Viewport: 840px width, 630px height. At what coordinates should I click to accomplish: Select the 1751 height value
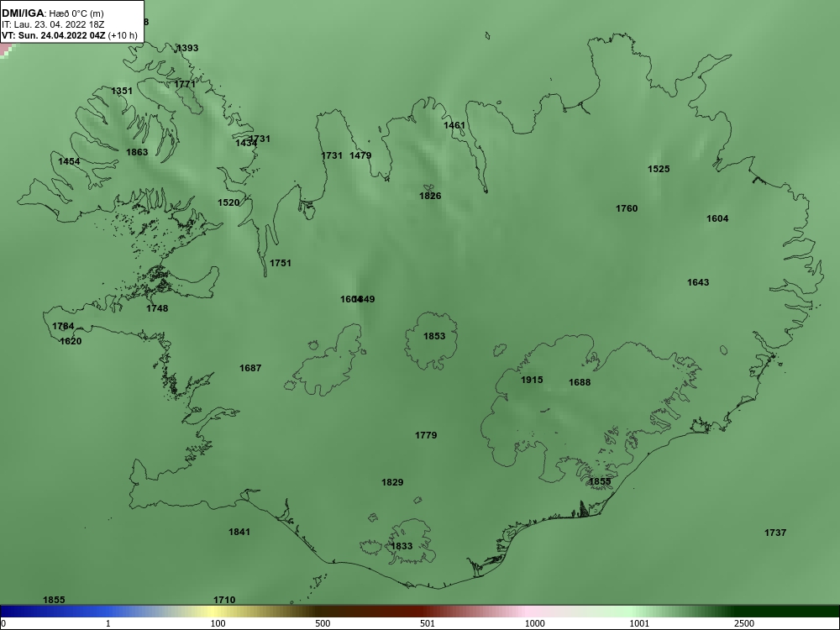281,263
